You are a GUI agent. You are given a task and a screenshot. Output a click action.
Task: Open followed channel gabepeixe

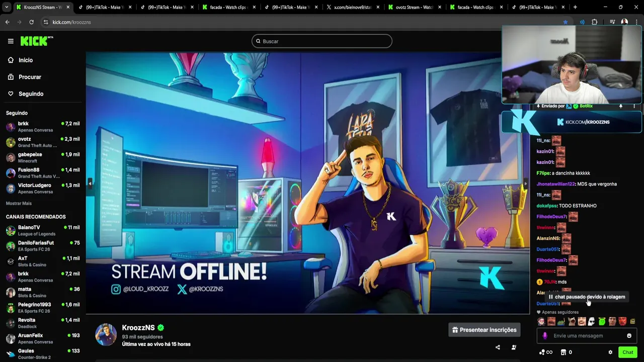[43, 157]
